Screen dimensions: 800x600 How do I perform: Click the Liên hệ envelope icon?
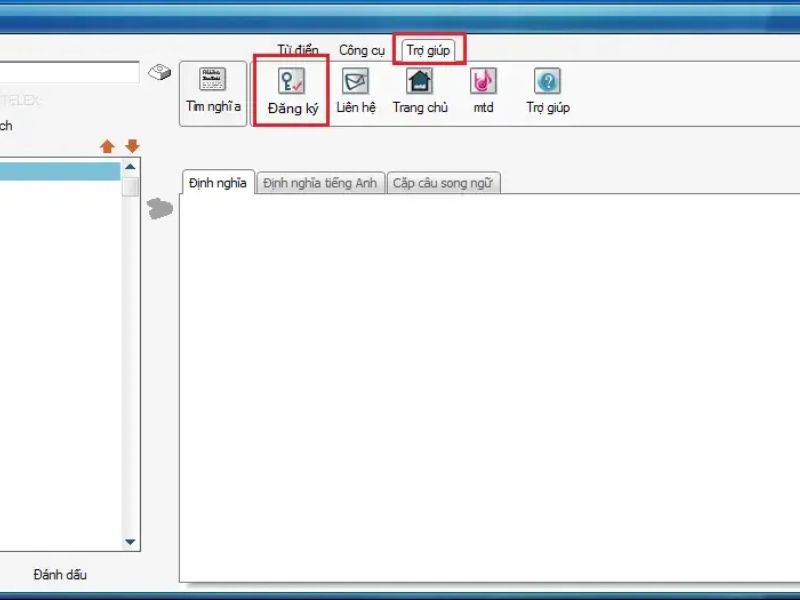355,82
